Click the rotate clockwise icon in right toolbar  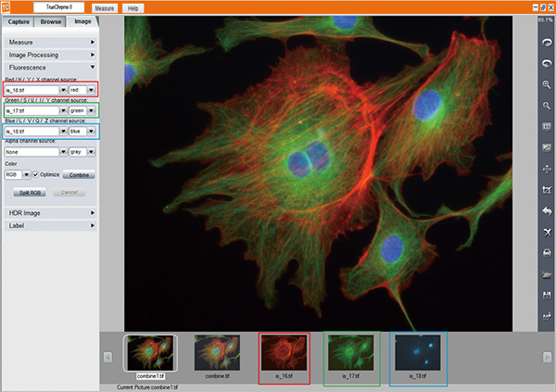click(545, 43)
